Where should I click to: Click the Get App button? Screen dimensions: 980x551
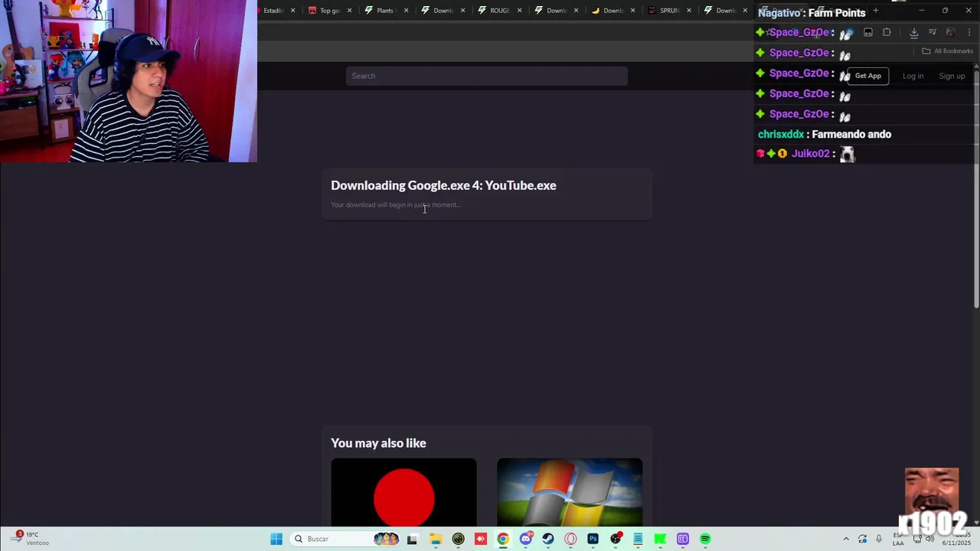868,76
